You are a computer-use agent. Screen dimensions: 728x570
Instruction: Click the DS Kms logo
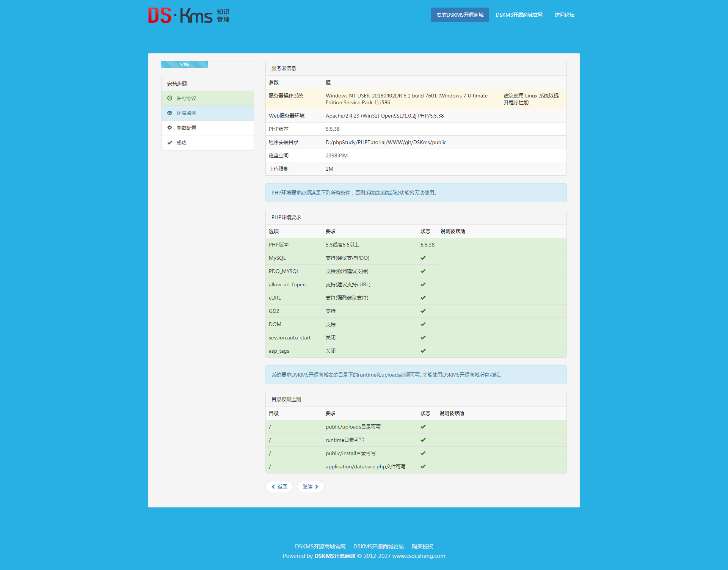[x=188, y=16]
